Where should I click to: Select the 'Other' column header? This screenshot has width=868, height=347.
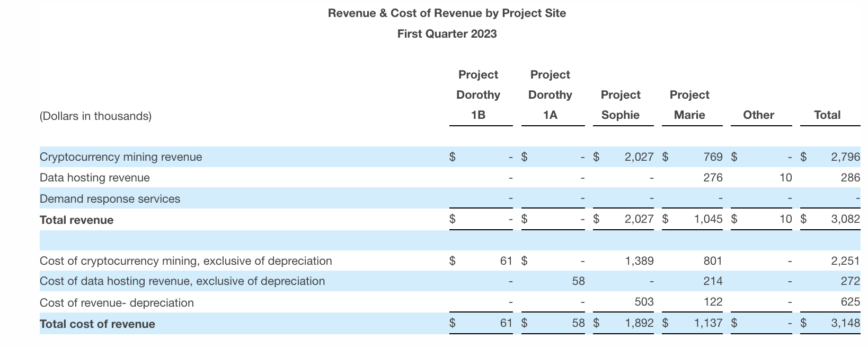click(x=758, y=115)
